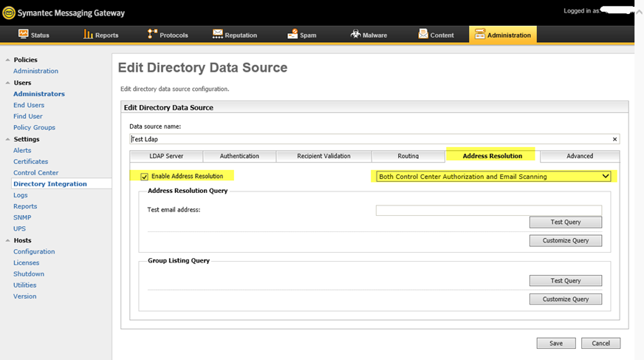Click Test Query under Group Listing Query
Viewport: 644px width, 360px height.
click(x=566, y=281)
